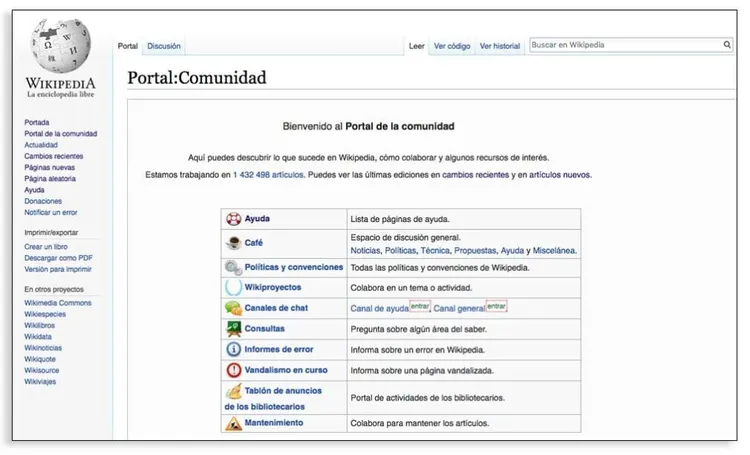
Task: Click the broom icon beside Tablón de anuncios
Action: 233,391
